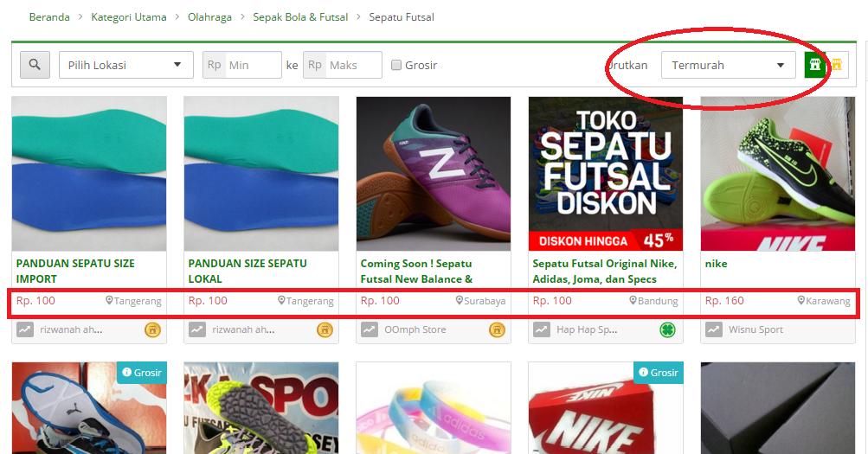
Task: Click the magnifier search button
Action: tap(35, 65)
